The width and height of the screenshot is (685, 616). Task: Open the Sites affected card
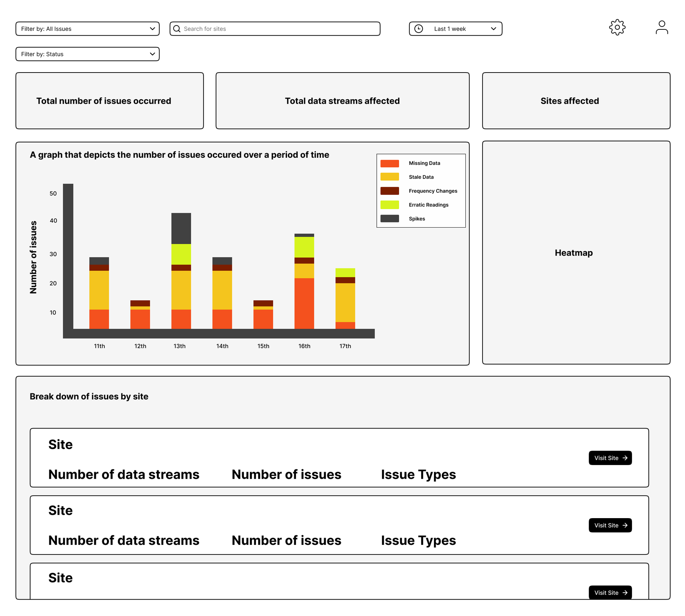coord(576,101)
